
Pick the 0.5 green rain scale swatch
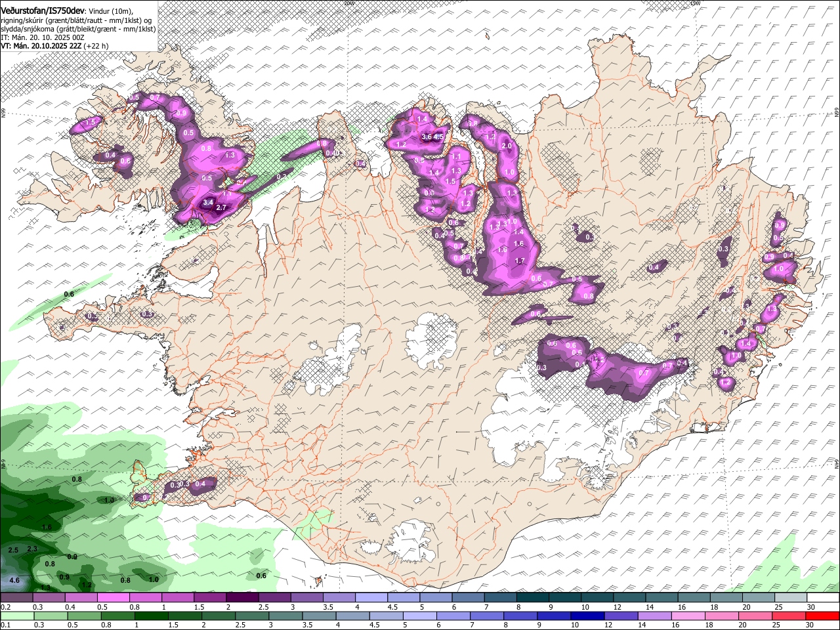83,616
